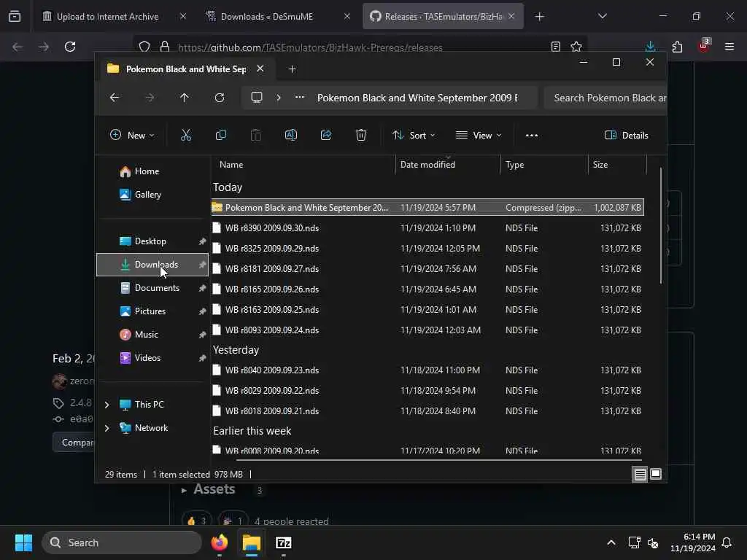Share the selected file
Image resolution: width=747 pixels, height=560 pixels.
(326, 135)
